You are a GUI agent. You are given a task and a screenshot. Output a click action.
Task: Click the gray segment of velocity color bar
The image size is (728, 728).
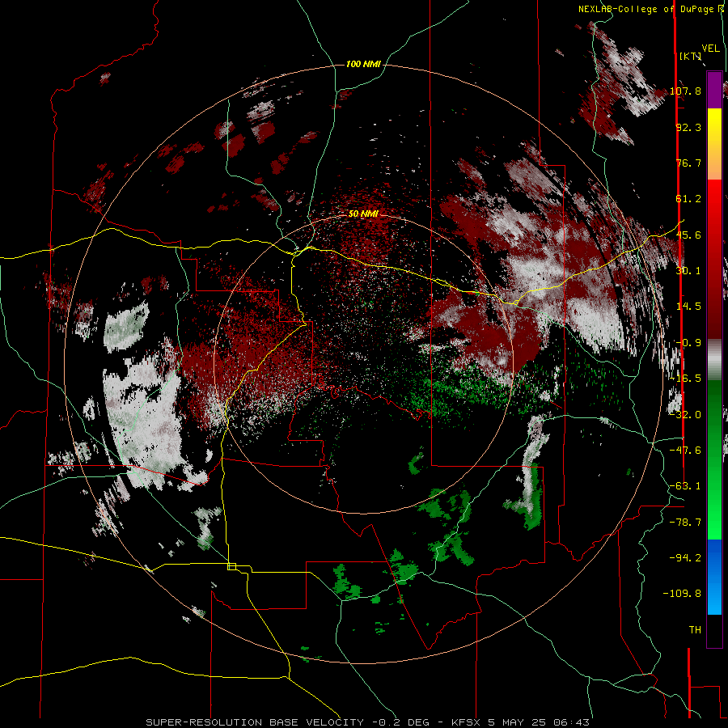tap(714, 360)
